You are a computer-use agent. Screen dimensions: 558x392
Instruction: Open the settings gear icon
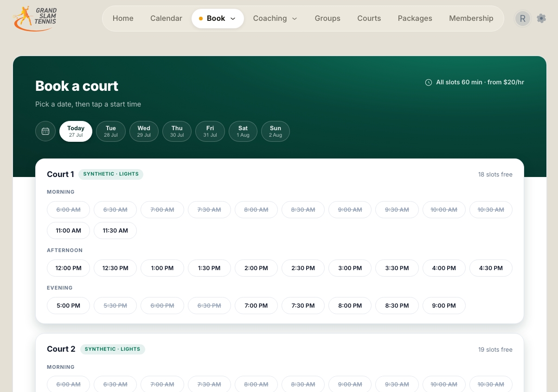pyautogui.click(x=541, y=19)
